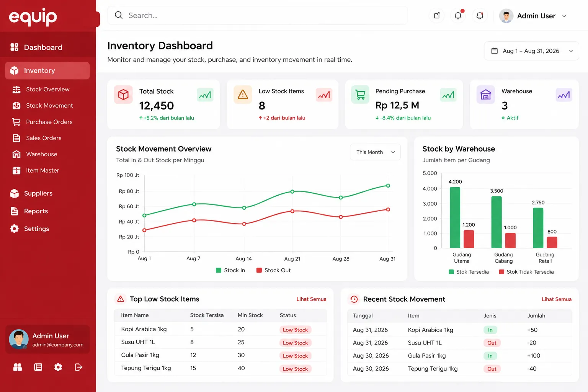Click Gula Pasir 1kg in low stock table
Image resolution: width=588 pixels, height=392 pixels.
click(x=140, y=355)
